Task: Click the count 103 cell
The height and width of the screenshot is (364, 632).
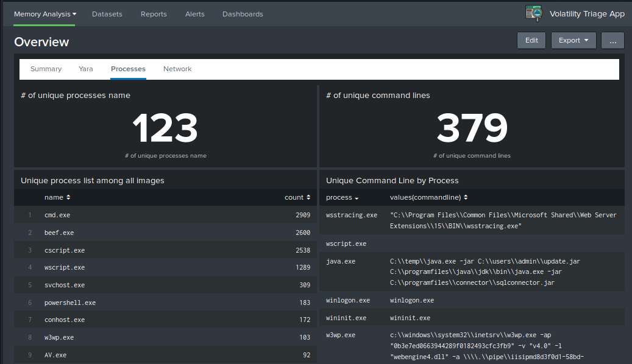Action: point(305,337)
